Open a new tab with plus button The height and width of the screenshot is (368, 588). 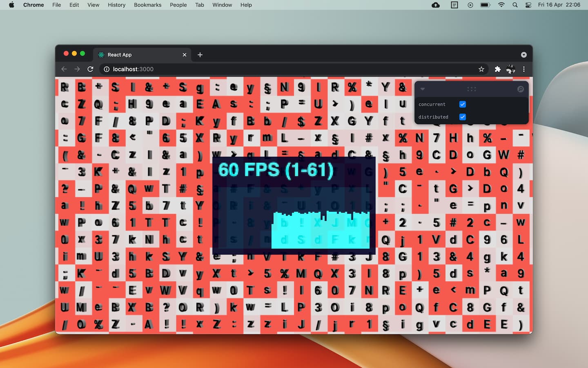coord(200,55)
